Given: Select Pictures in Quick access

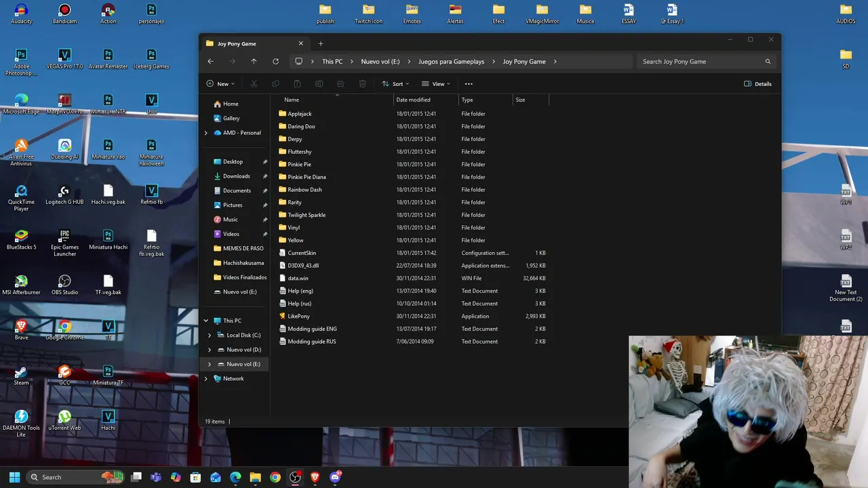Looking at the screenshot, I should 233,205.
